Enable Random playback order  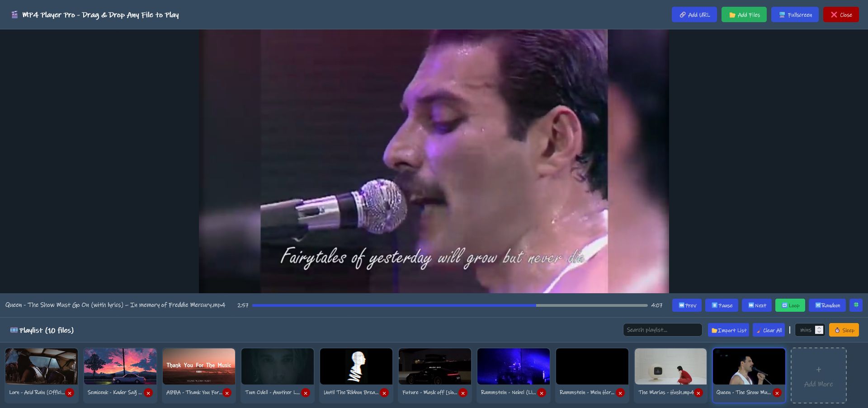pos(828,305)
